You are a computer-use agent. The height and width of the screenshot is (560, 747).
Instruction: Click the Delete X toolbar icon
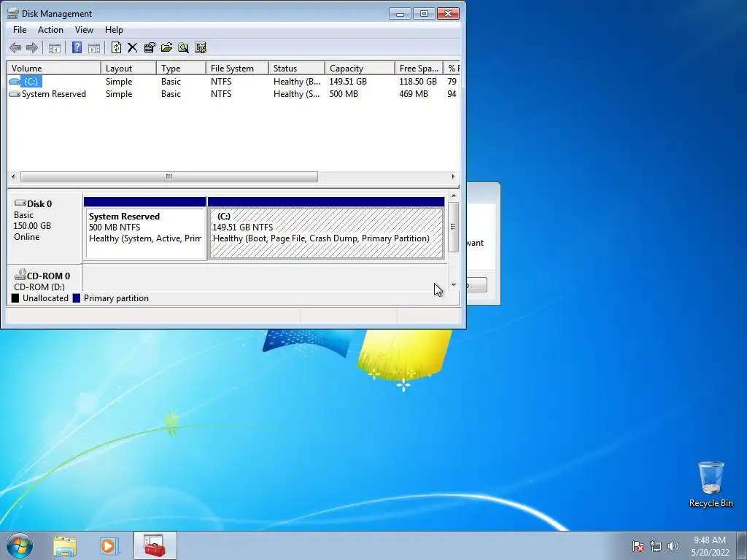133,47
